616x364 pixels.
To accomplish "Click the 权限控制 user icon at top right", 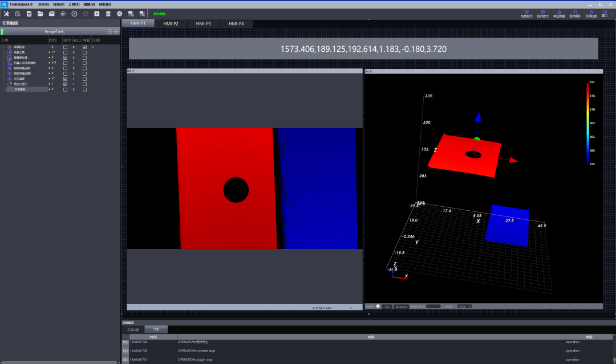I will 591,13.
